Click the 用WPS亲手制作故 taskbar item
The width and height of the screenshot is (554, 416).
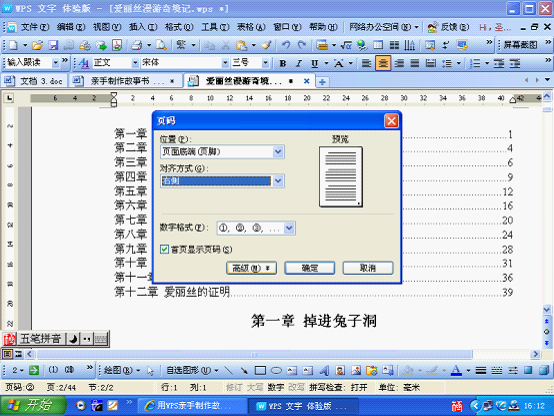[192, 406]
